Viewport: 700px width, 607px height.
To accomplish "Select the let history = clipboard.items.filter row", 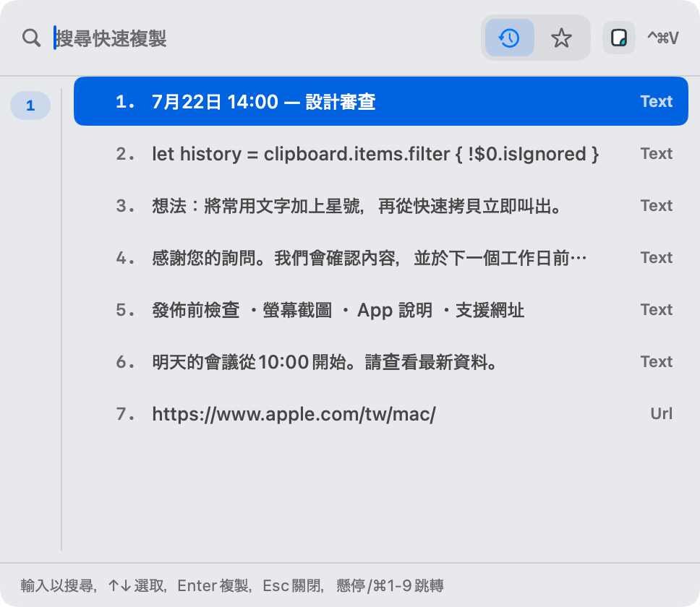I will 381,154.
